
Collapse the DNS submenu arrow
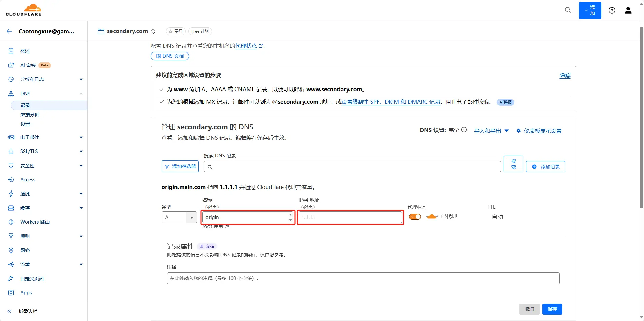tap(81, 94)
